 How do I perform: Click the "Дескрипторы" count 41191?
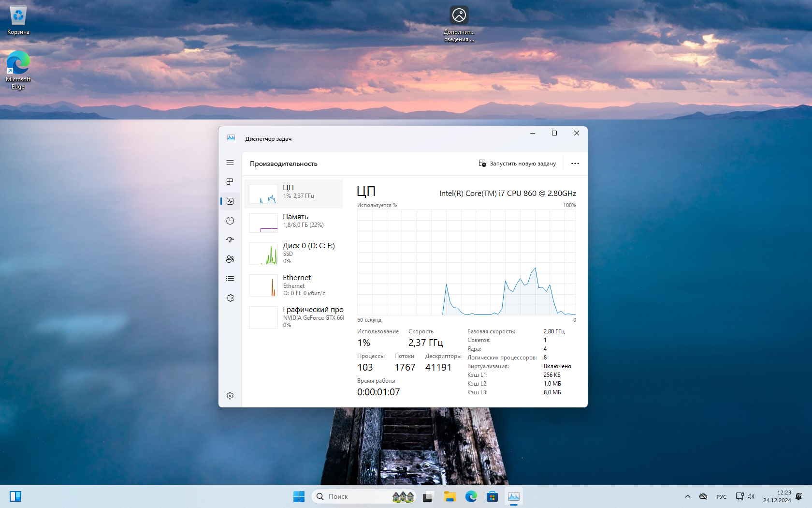[438, 368]
